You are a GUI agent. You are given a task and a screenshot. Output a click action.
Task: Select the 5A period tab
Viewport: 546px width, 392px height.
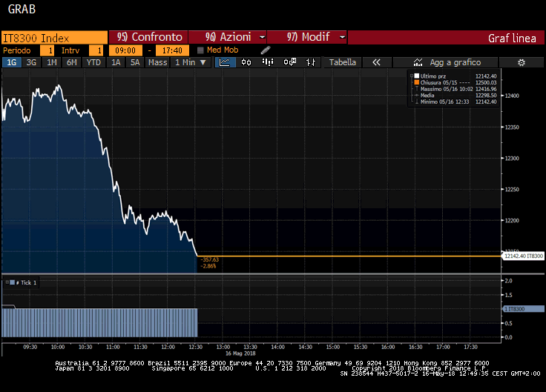coord(135,62)
